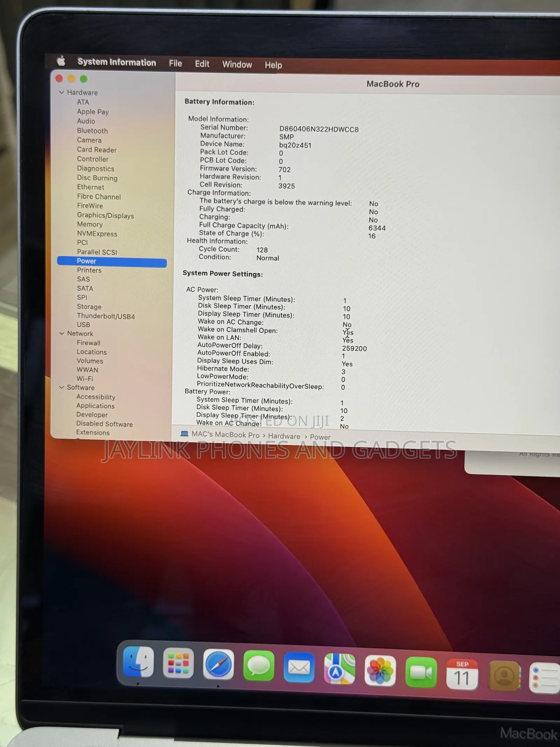Click the yellow minimize window button
Screen dimensions: 560x747
(x=71, y=79)
